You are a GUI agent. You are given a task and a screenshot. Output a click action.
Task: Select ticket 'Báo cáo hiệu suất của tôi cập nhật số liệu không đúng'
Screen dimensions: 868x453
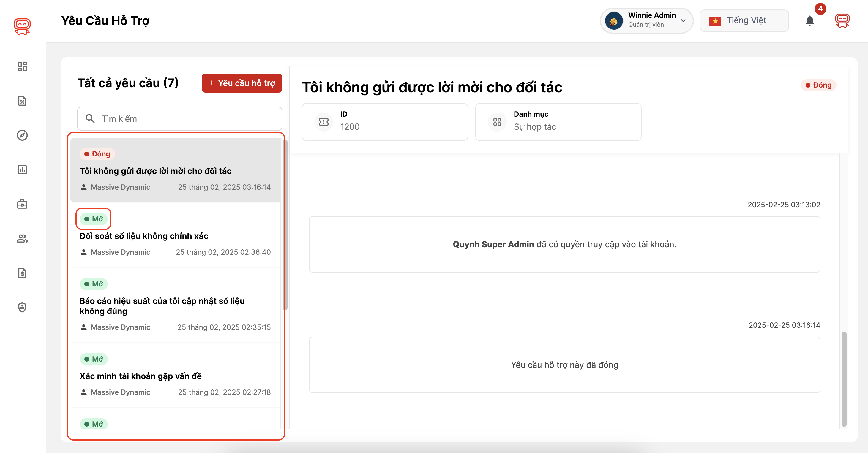[162, 306]
